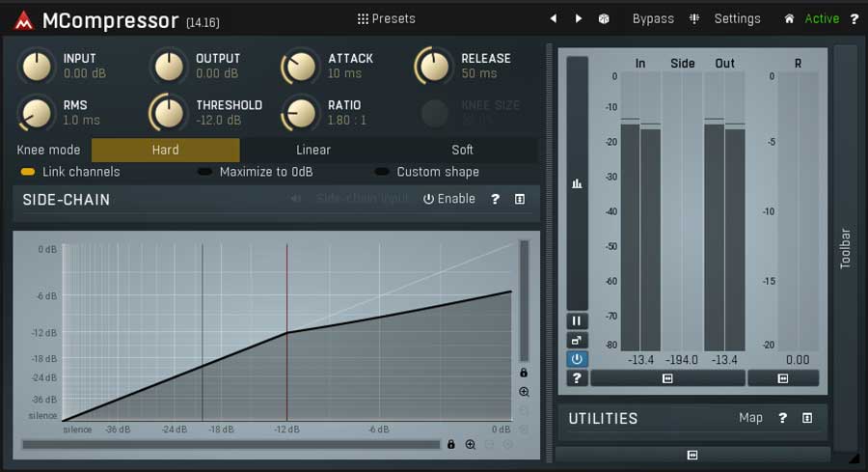
Task: Click RATIO value 1.80 : 1
Action: tap(347, 120)
